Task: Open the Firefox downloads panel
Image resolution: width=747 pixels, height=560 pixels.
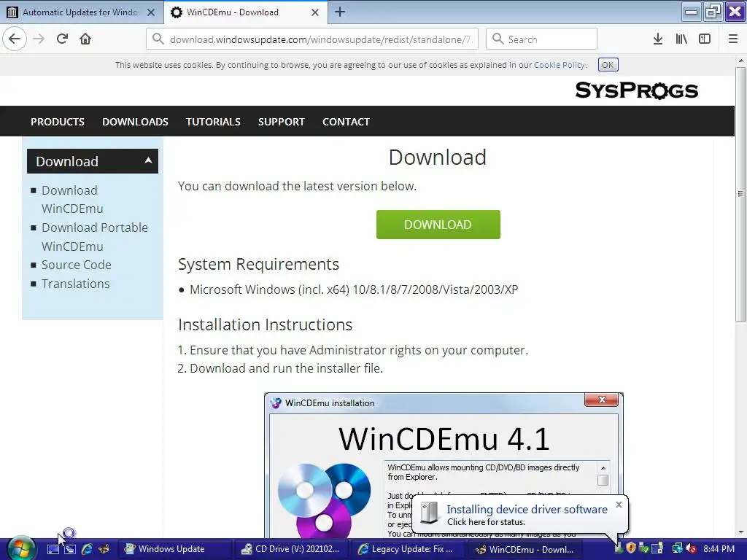Action: pyautogui.click(x=658, y=39)
